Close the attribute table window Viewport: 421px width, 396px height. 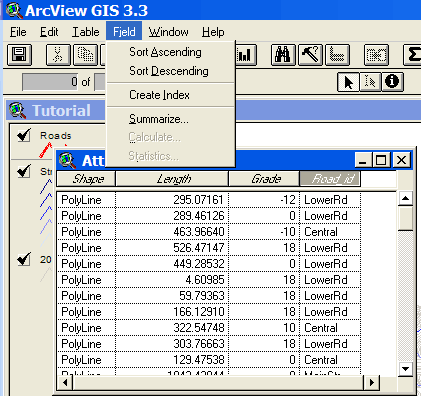click(401, 160)
